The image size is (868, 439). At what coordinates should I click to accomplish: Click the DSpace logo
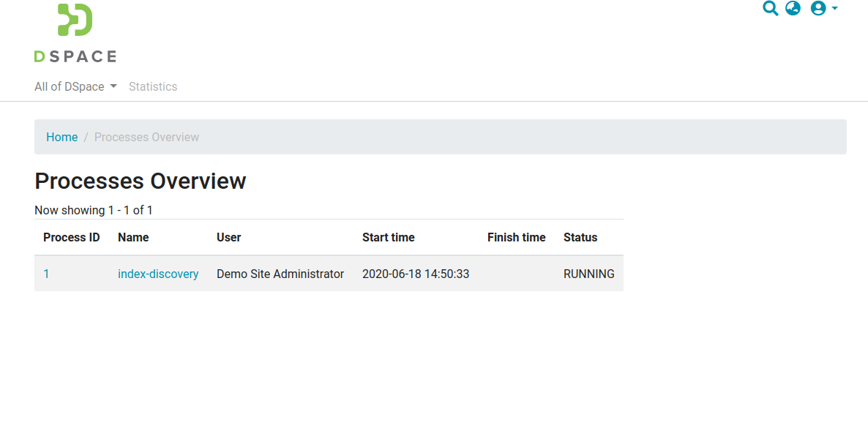75,33
